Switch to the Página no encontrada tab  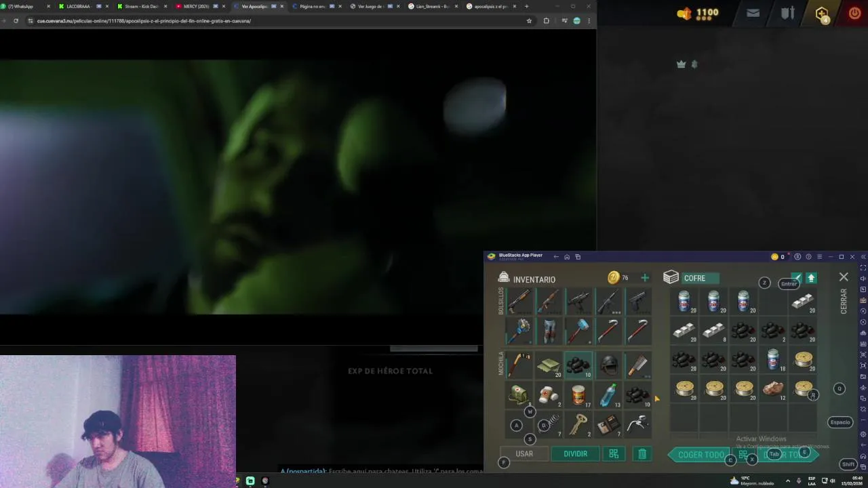(x=316, y=6)
